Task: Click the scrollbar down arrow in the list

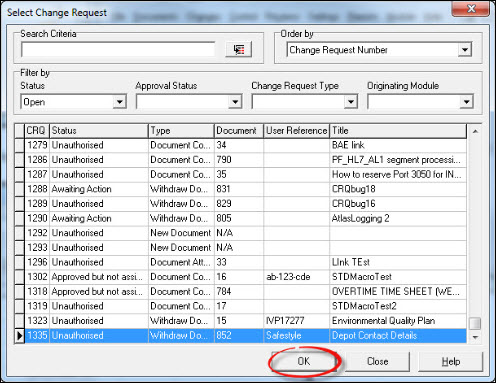Action: tap(475, 337)
